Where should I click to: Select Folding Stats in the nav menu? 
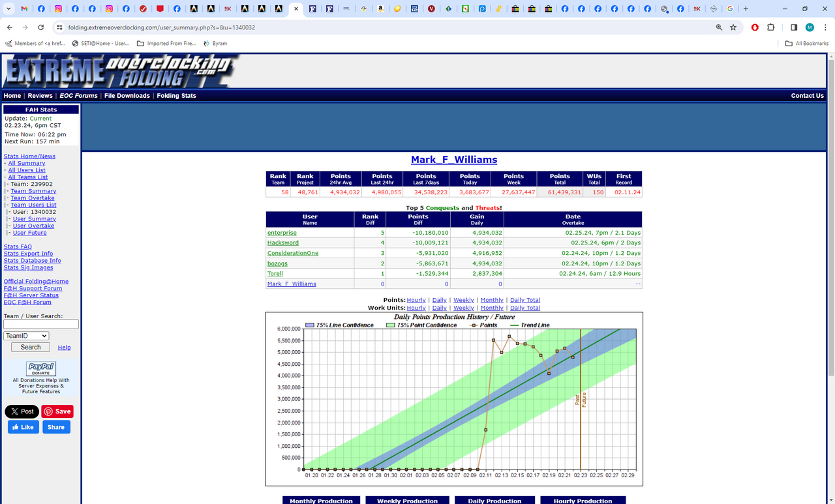tap(176, 96)
